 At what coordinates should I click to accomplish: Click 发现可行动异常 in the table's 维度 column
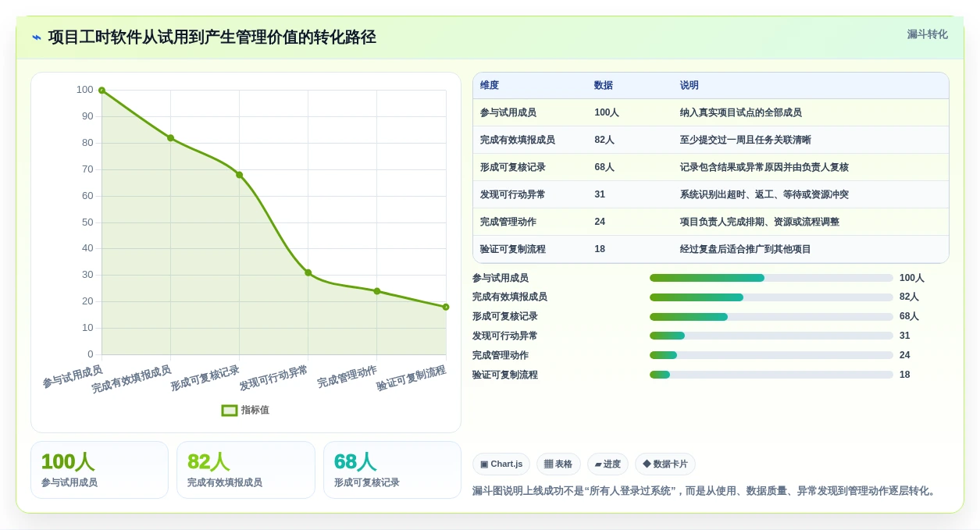(513, 194)
